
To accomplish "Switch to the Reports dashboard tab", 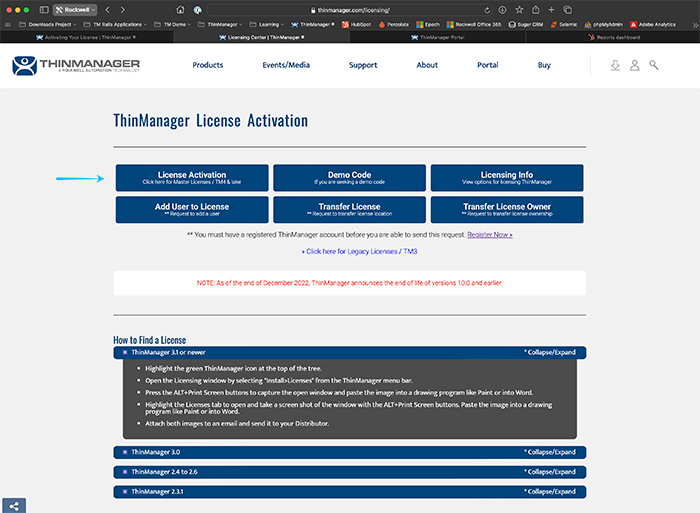I will pos(613,38).
